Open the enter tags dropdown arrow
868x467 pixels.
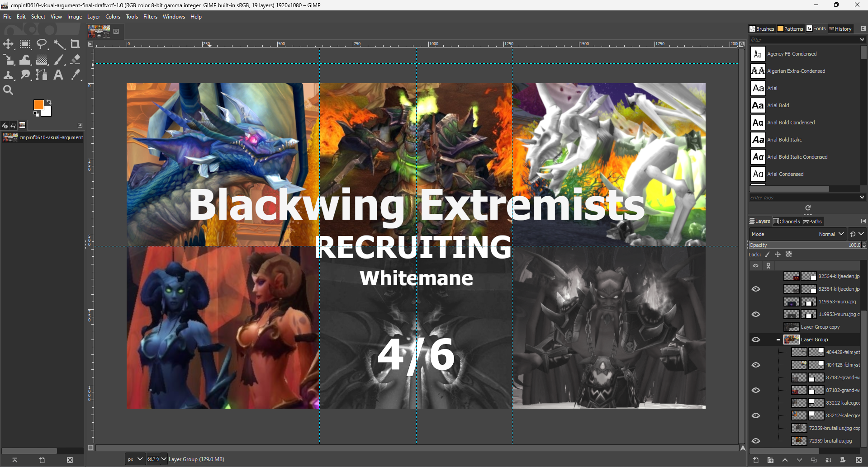point(862,198)
